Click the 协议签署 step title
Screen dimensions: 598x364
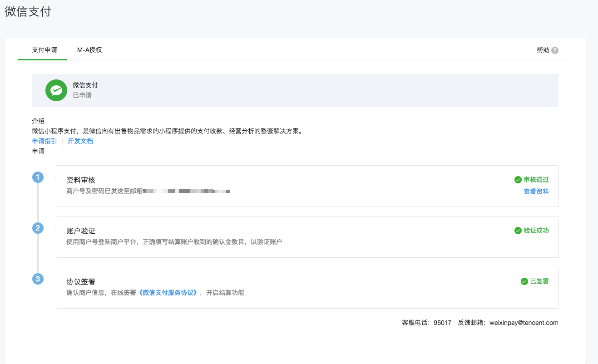(81, 282)
